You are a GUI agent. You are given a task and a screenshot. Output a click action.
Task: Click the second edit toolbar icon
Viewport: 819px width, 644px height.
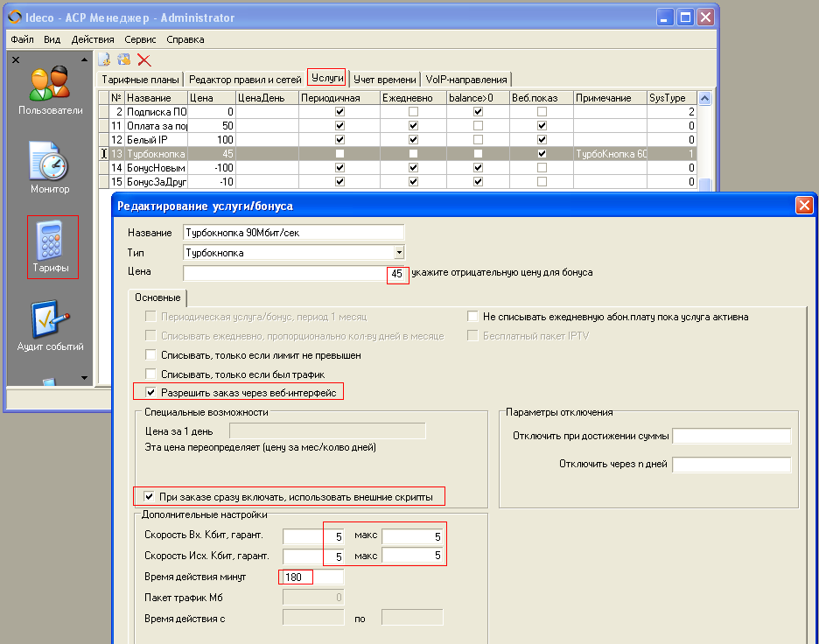click(x=123, y=59)
